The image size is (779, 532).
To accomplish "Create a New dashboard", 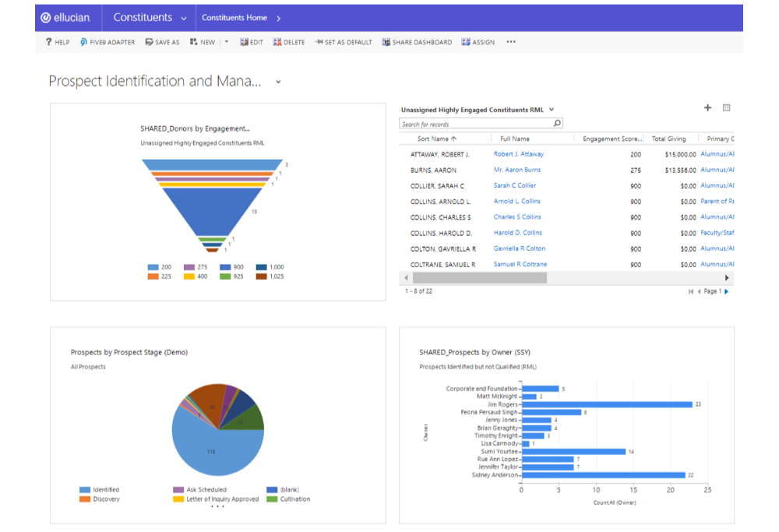I will click(x=203, y=42).
